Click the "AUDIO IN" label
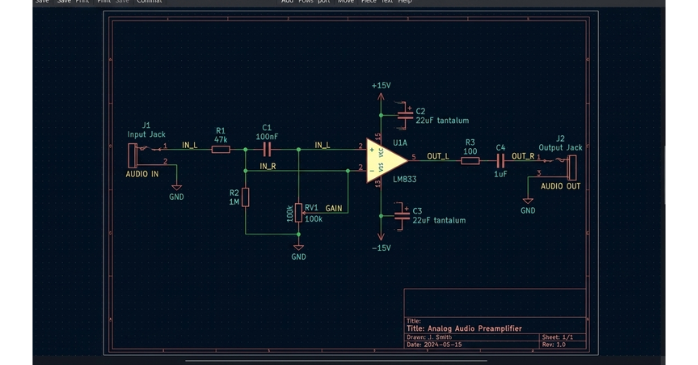The image size is (698, 365). [x=142, y=174]
